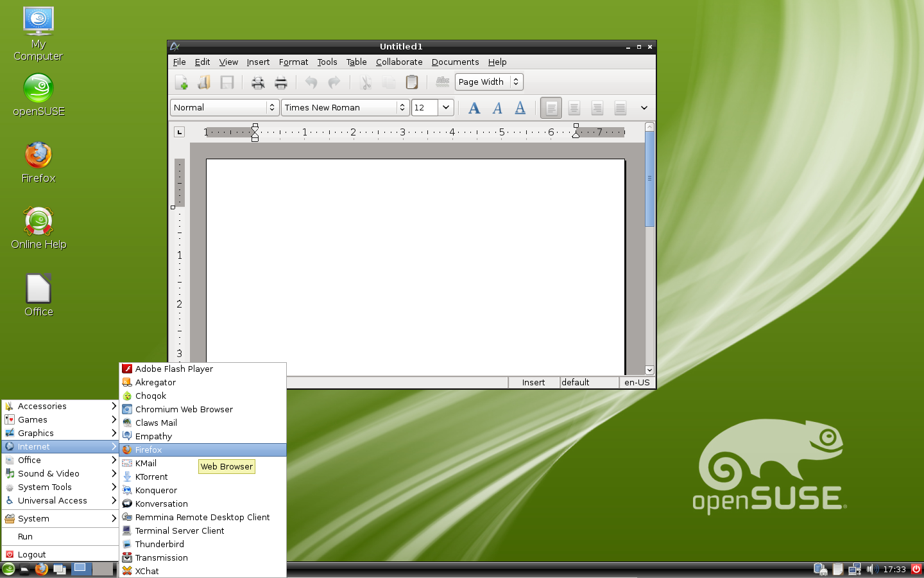Click the file manager icon on taskbar
The height and width of the screenshot is (578, 924).
[24, 569]
